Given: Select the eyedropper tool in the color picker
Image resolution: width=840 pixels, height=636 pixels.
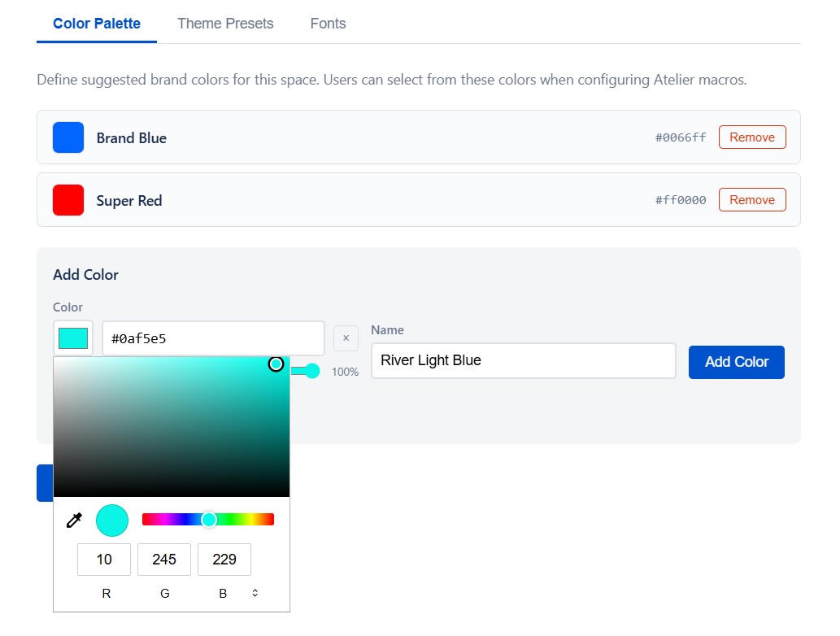Looking at the screenshot, I should (74, 519).
